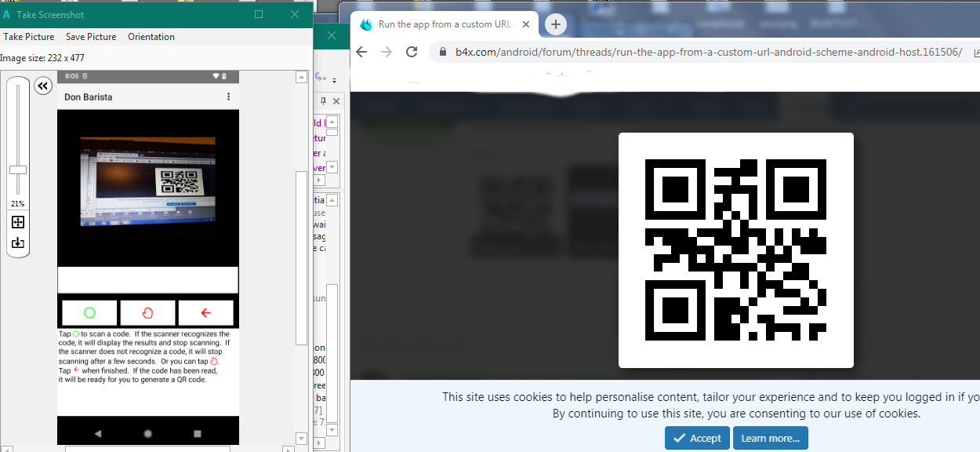Viewport: 980px width, 452px height.
Task: Tap the Android home circle button
Action: 147,433
